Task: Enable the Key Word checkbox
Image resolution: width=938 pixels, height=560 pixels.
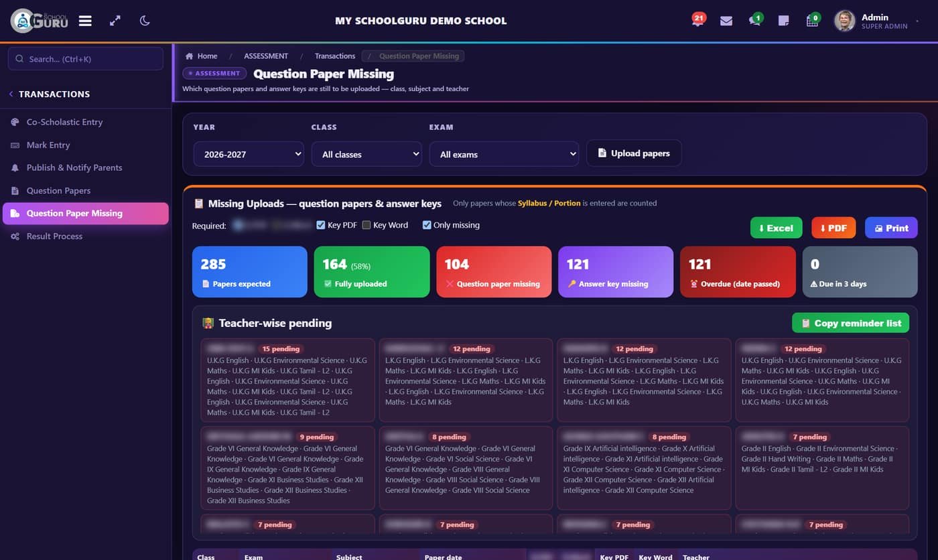Action: [x=366, y=225]
